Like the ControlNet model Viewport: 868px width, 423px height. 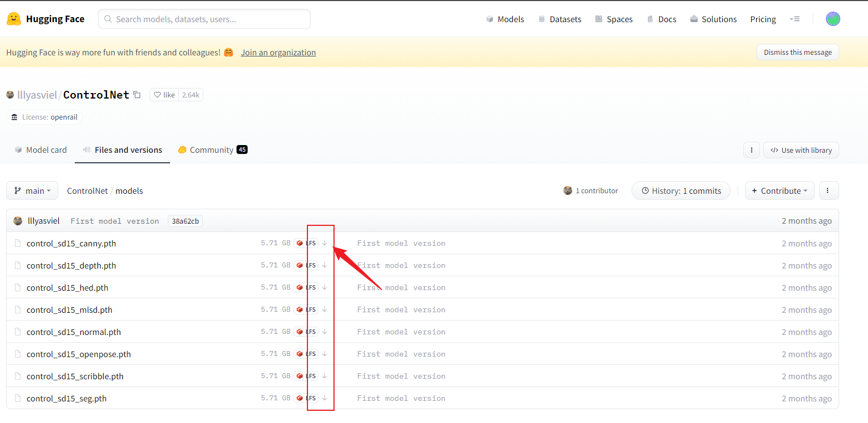point(164,95)
